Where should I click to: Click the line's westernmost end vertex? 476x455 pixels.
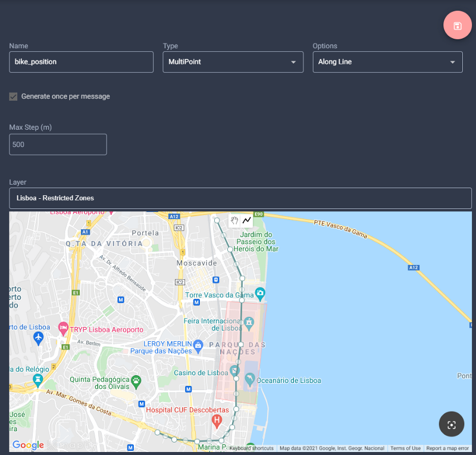click(157, 432)
